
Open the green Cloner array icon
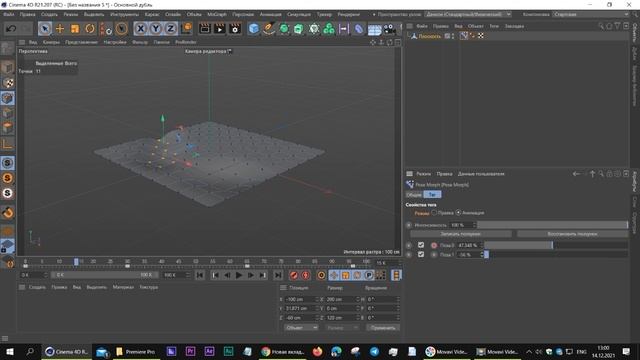[x=329, y=29]
